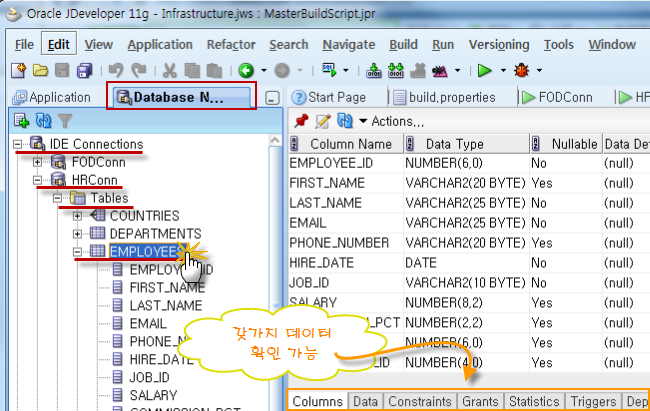Click the red pushpin freeze view icon
The width and height of the screenshot is (650, 411).
coord(301,121)
